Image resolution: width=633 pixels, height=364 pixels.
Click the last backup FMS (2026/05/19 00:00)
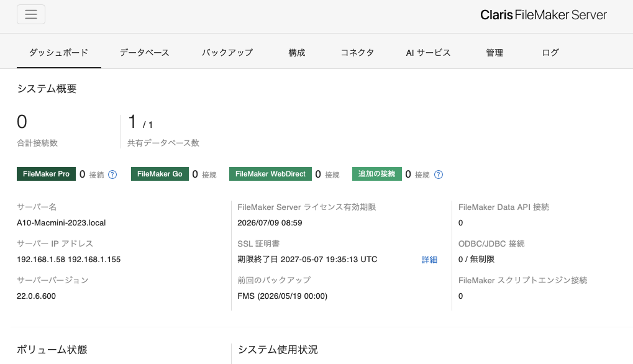282,296
